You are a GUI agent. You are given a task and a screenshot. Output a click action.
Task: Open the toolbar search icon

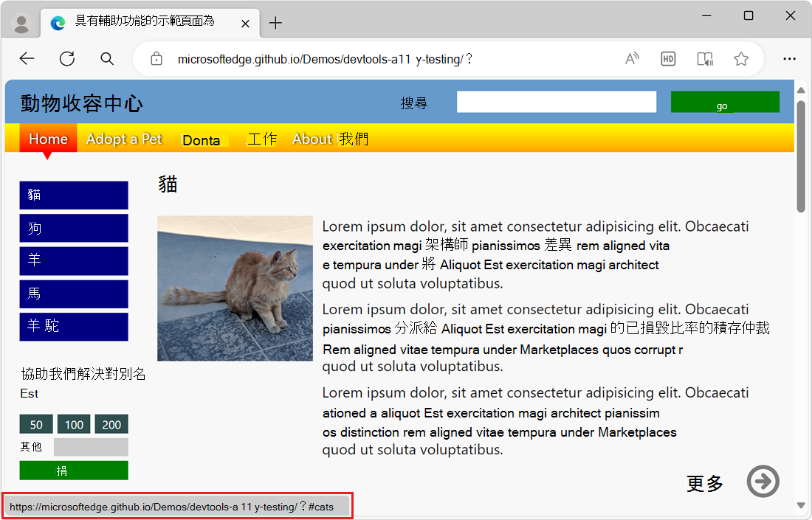pos(106,58)
